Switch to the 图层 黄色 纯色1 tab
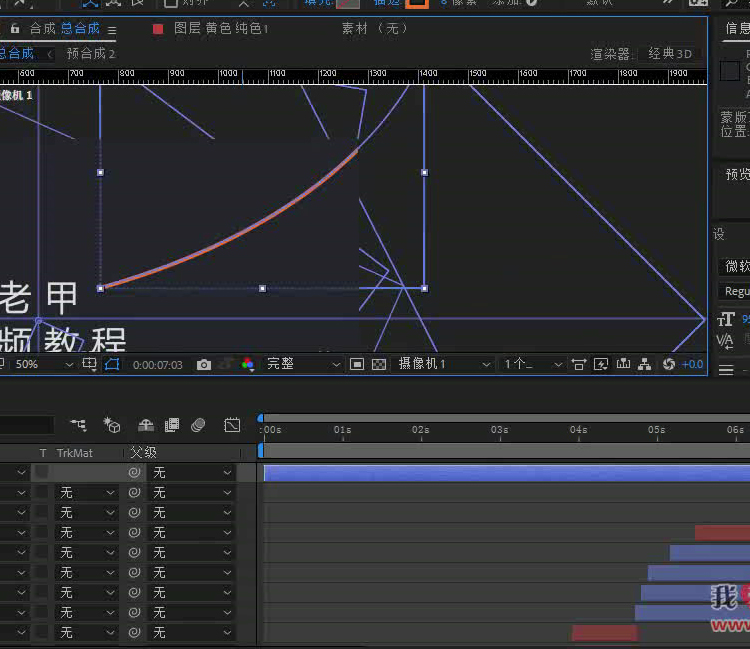Viewport: 750px width, 649px height. [x=221, y=29]
